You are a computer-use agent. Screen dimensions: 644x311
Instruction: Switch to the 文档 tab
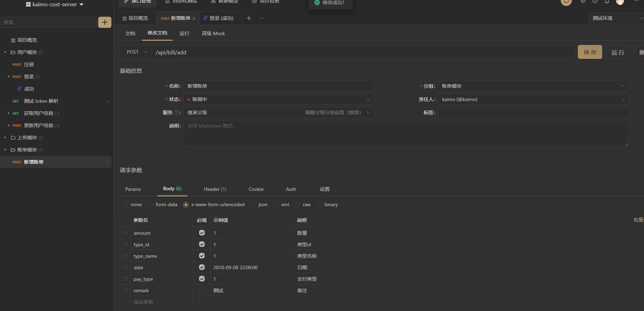(x=130, y=33)
